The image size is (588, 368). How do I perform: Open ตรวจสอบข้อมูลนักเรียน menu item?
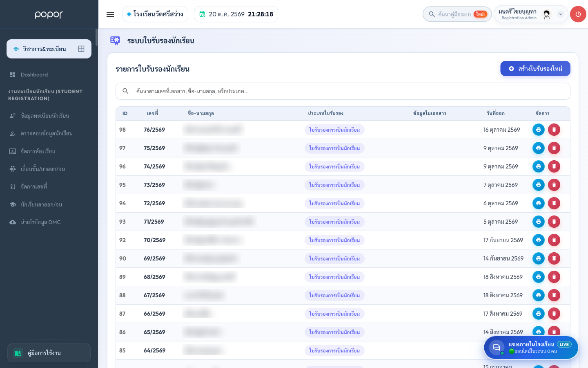[47, 133]
